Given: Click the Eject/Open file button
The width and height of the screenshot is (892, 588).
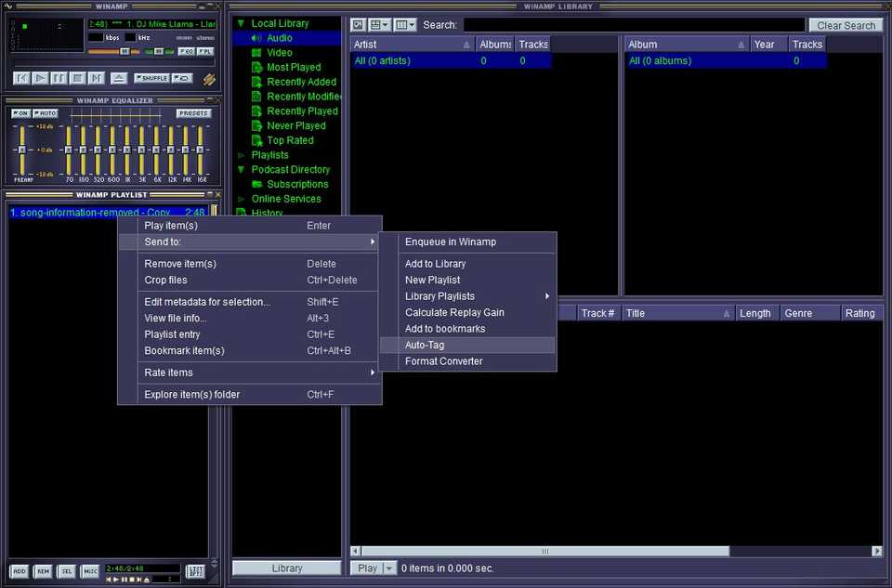Looking at the screenshot, I should pyautogui.click(x=118, y=78).
